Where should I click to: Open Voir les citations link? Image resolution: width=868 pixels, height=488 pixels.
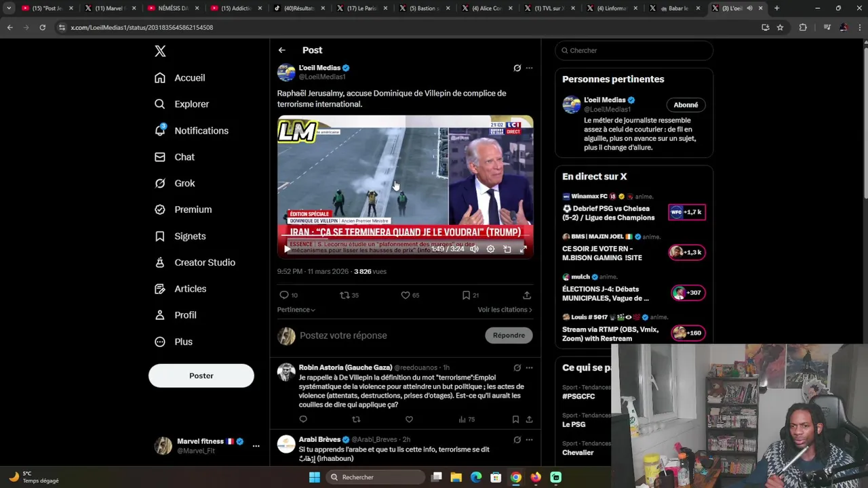coord(505,310)
